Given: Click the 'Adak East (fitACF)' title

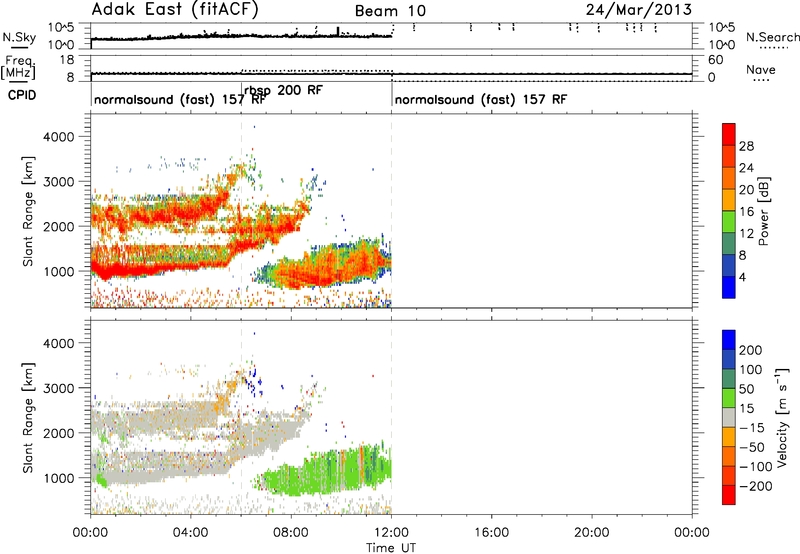Looking at the screenshot, I should (x=175, y=10).
